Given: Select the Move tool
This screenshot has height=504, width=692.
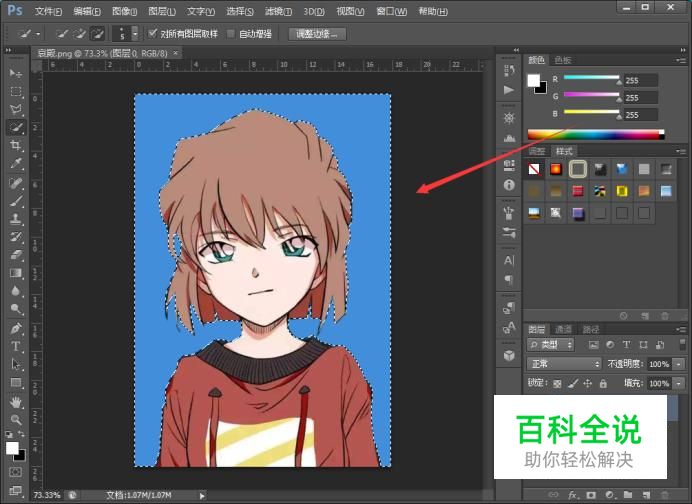Looking at the screenshot, I should (x=16, y=73).
